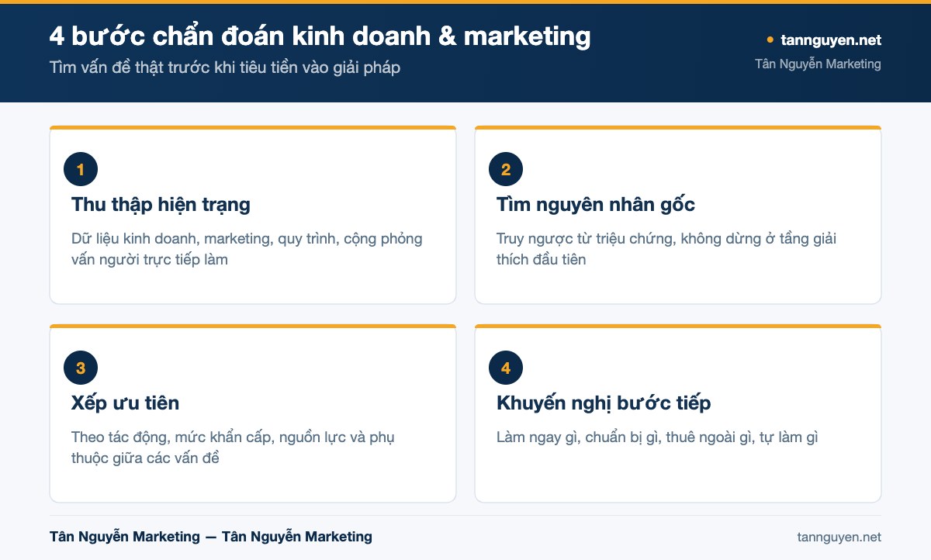Image resolution: width=931 pixels, height=560 pixels.
Task: Click description 'Theo tác động, mức khẩn cấp'
Action: pyautogui.click(x=174, y=437)
